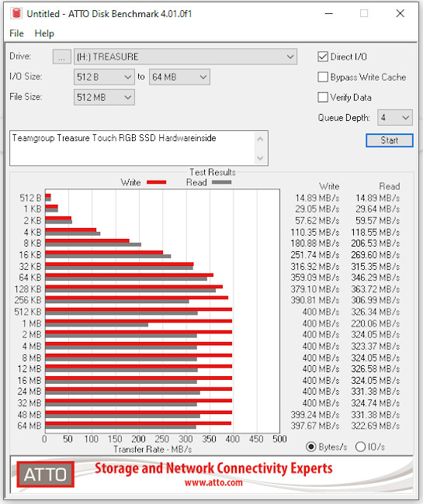The image size is (423, 504).
Task: Click the 359.09 MB/s write value
Action: click(x=315, y=278)
